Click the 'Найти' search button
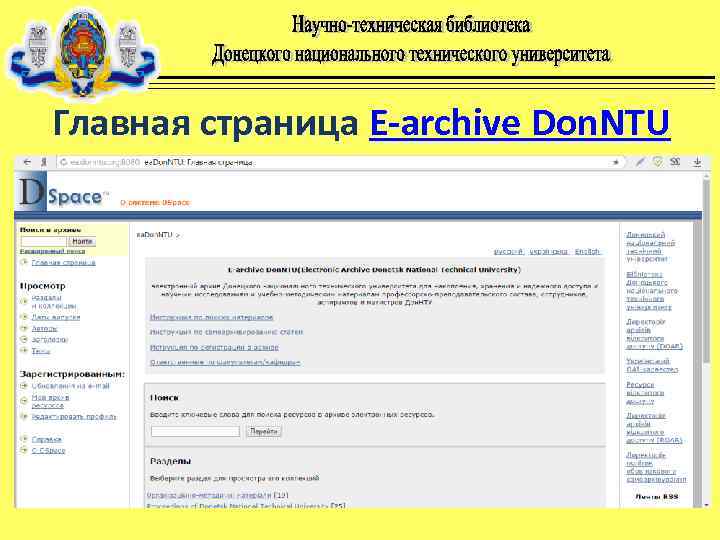This screenshot has width=720, height=540. point(82,241)
